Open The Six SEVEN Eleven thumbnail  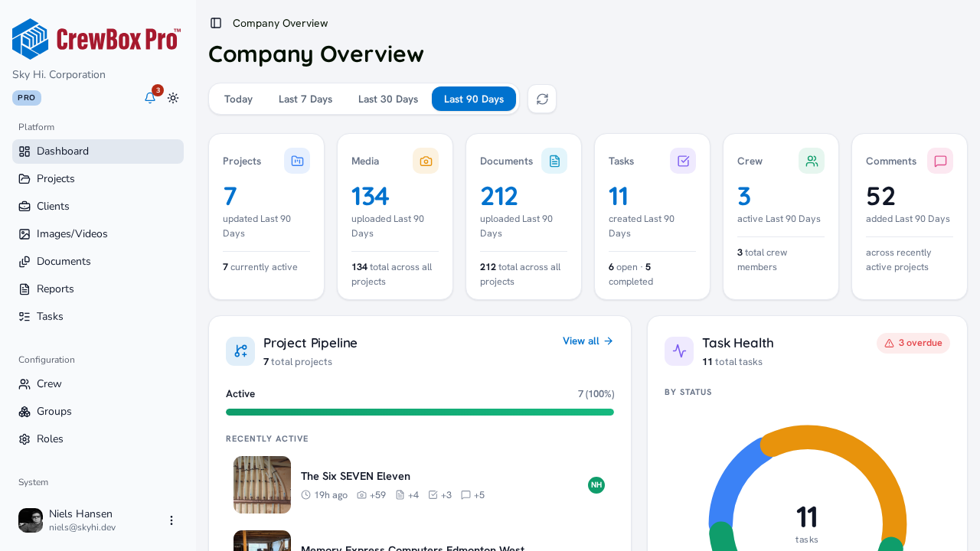[x=262, y=485]
